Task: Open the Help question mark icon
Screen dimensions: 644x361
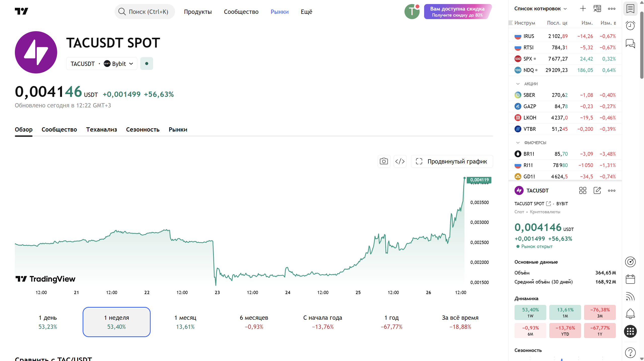Action: tap(630, 353)
